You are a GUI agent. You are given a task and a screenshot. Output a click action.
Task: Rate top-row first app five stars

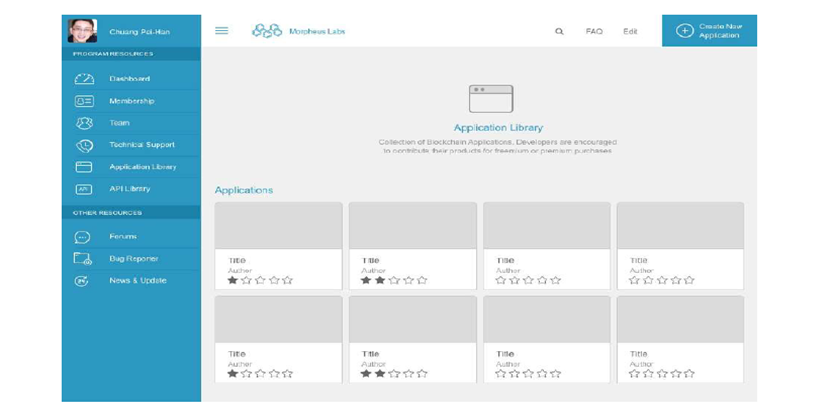(x=288, y=280)
